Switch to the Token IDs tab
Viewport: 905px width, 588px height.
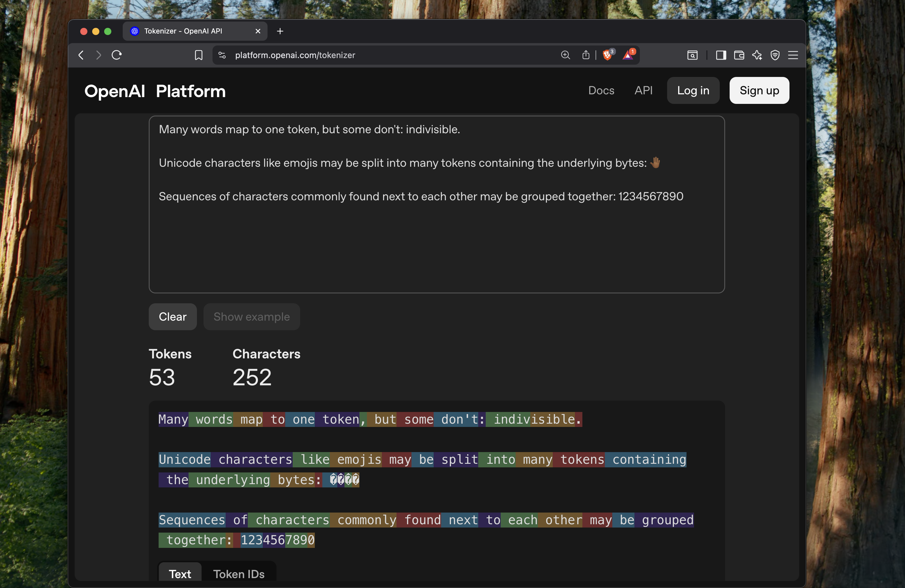(x=239, y=574)
